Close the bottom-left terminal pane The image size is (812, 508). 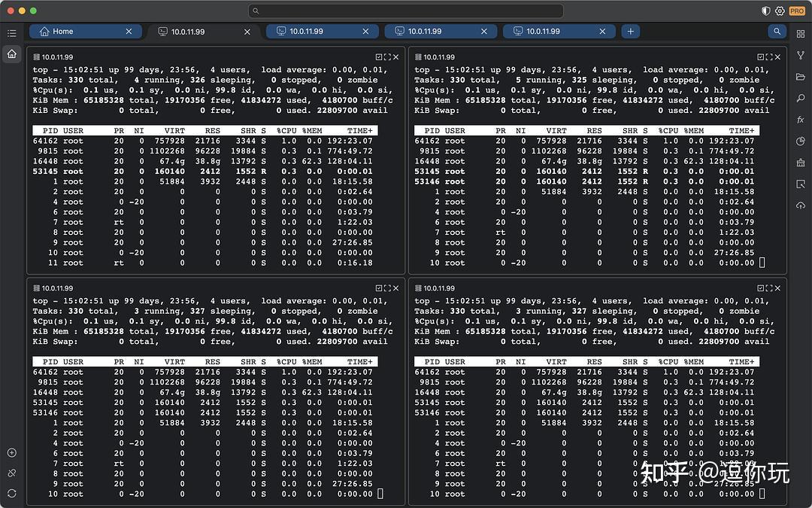(x=395, y=288)
